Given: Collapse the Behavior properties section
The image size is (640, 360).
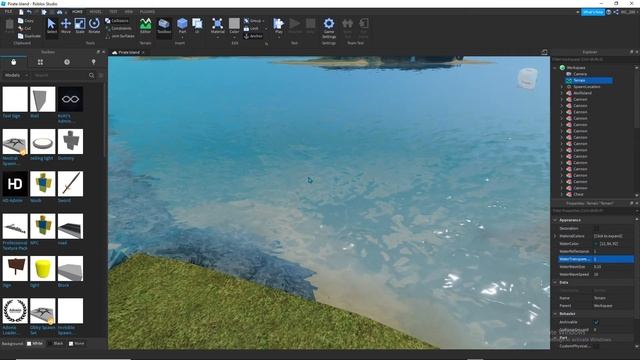Looking at the screenshot, I should [555, 313].
